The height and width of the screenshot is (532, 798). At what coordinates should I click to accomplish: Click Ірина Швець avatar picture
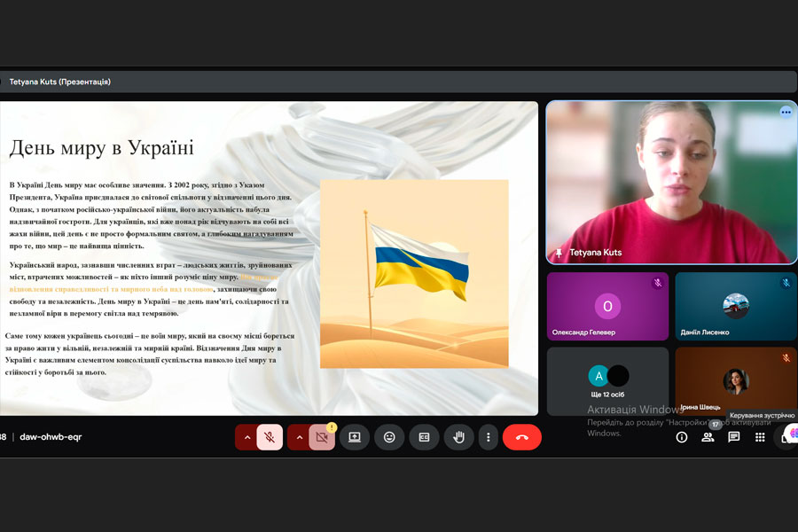pyautogui.click(x=736, y=381)
